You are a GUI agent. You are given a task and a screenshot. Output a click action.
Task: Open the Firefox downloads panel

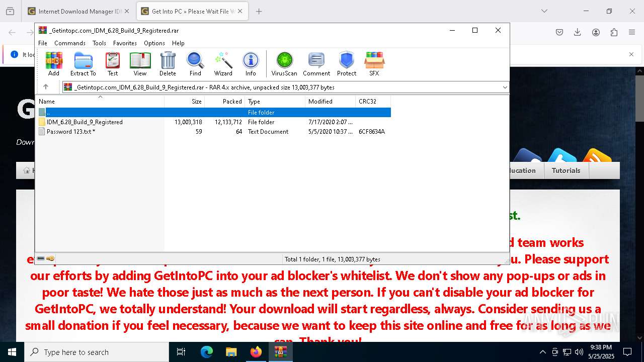click(x=578, y=32)
